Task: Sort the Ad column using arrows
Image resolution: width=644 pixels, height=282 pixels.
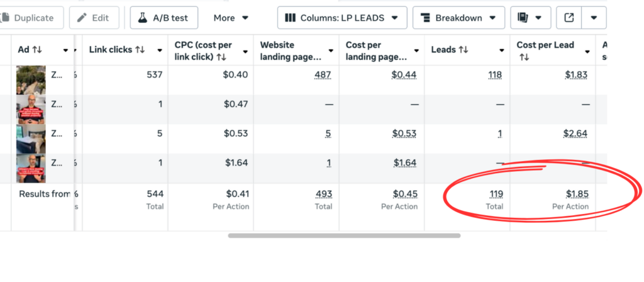Action: pos(37,50)
